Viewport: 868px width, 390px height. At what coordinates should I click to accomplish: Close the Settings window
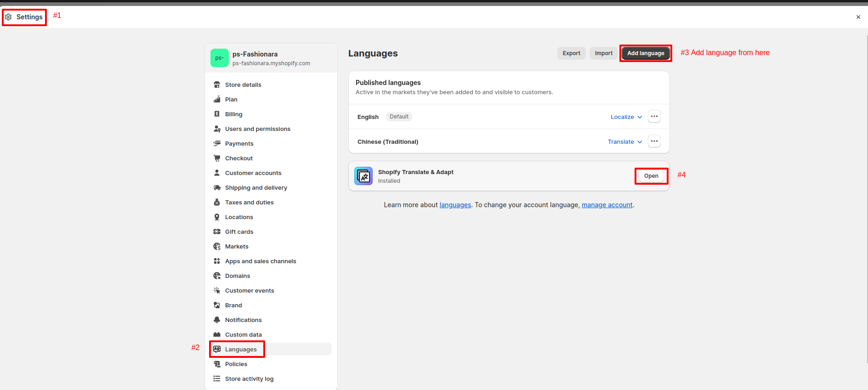pos(858,17)
